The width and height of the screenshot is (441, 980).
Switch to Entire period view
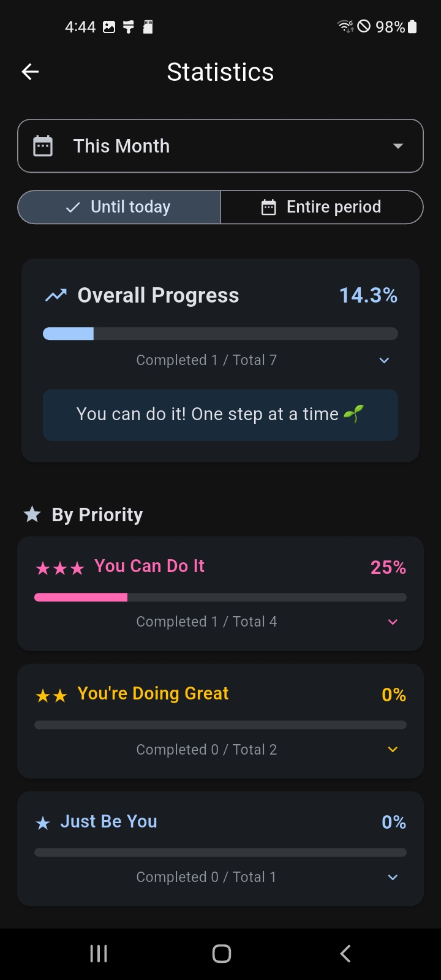coord(322,207)
